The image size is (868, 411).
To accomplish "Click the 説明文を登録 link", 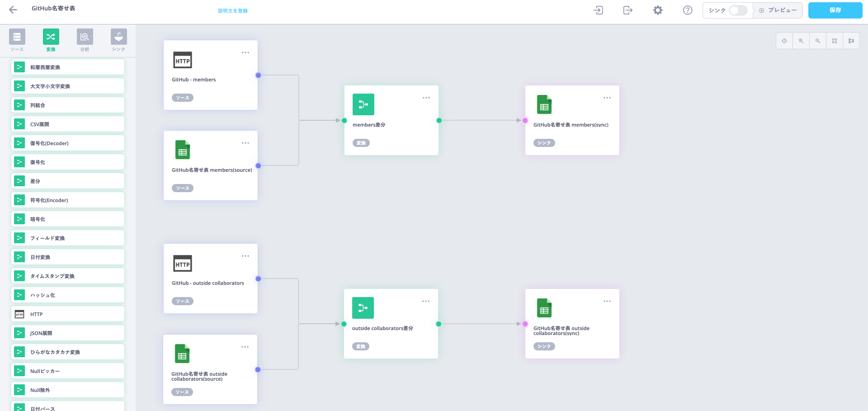I will 233,11.
